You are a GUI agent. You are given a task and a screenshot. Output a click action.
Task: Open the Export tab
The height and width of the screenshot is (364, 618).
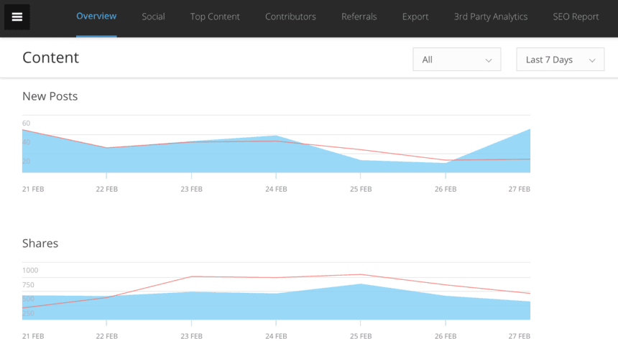pos(415,17)
